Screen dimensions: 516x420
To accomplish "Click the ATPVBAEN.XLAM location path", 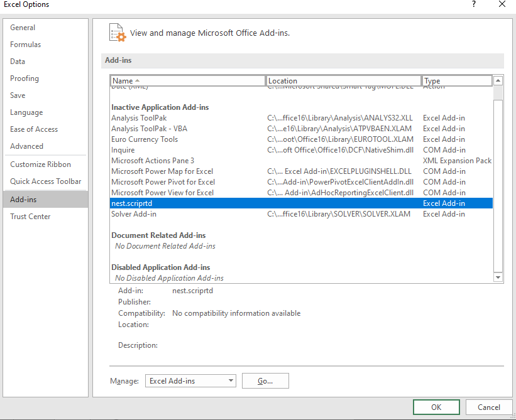I will coord(339,129).
